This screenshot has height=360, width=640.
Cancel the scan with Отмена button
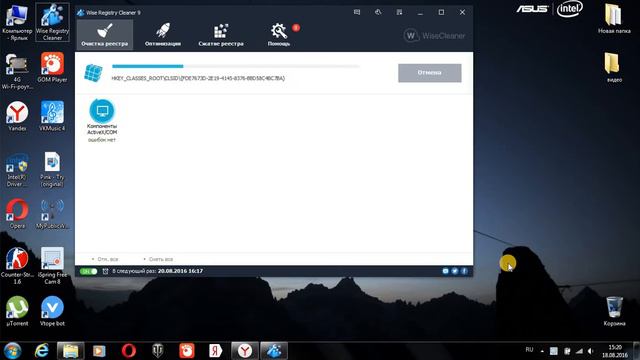430,73
